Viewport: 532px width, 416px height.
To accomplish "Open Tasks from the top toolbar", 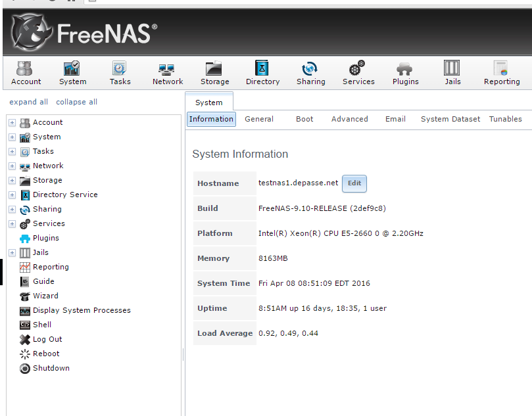I will pos(120,73).
